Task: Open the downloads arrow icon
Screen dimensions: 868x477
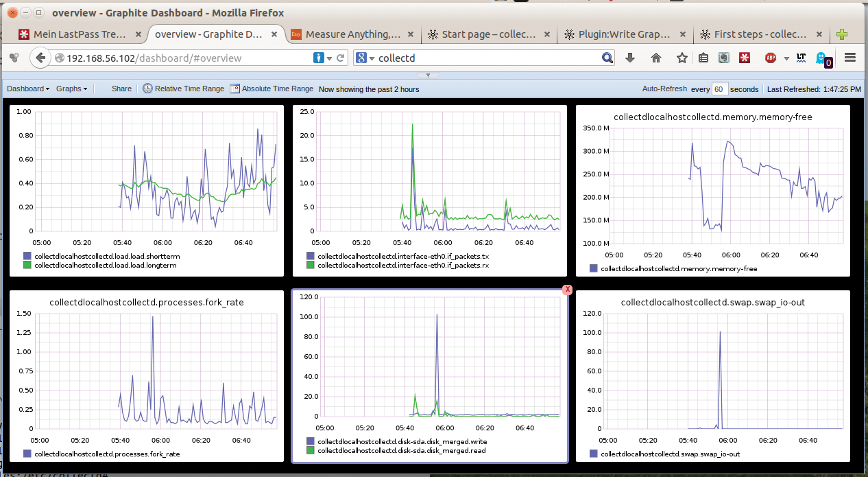Action: point(630,58)
